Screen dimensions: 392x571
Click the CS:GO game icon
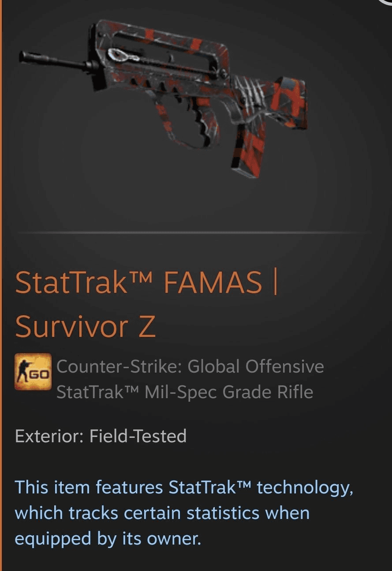click(x=33, y=372)
